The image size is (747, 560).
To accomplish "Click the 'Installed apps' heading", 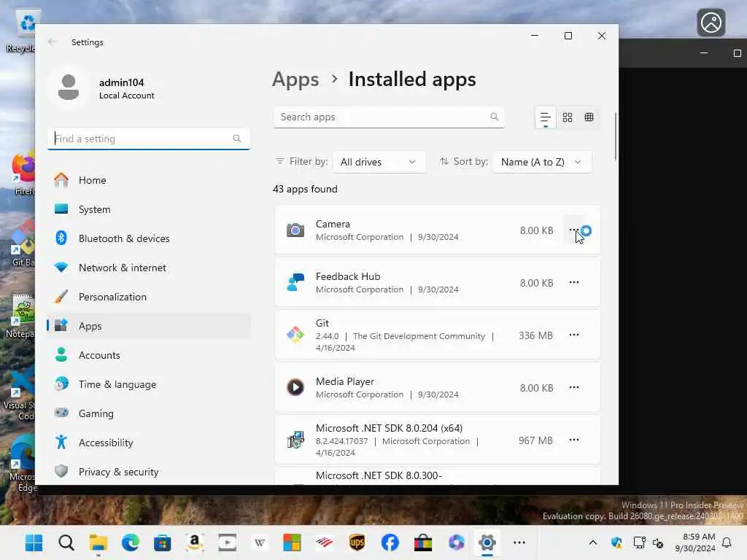I will (412, 79).
